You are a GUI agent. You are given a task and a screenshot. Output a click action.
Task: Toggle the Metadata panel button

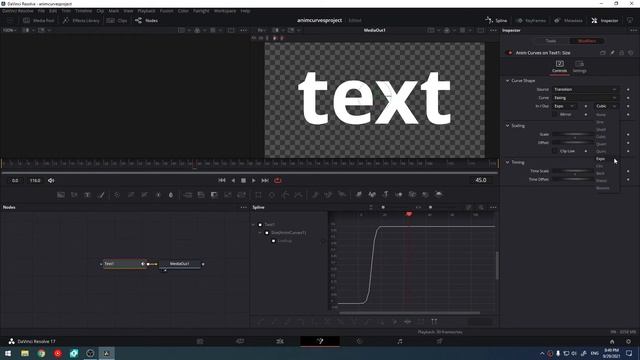tap(568, 20)
